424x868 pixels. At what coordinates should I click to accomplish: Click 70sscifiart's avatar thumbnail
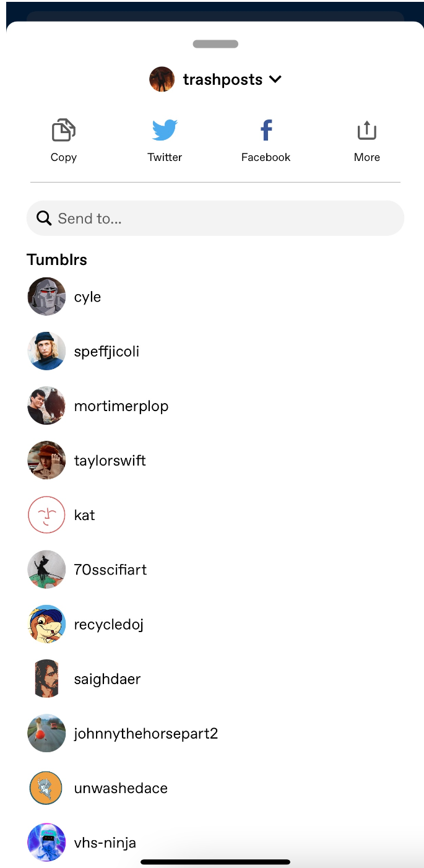click(x=46, y=569)
